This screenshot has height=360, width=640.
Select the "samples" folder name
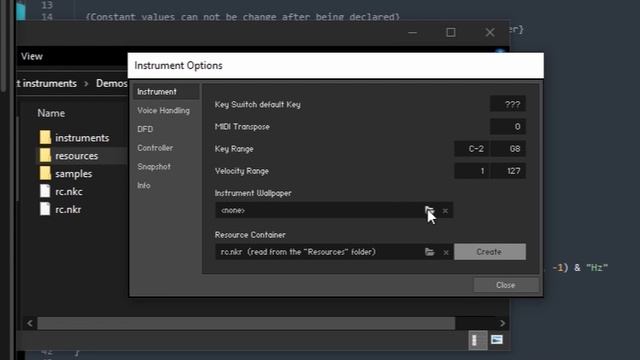[x=73, y=174]
